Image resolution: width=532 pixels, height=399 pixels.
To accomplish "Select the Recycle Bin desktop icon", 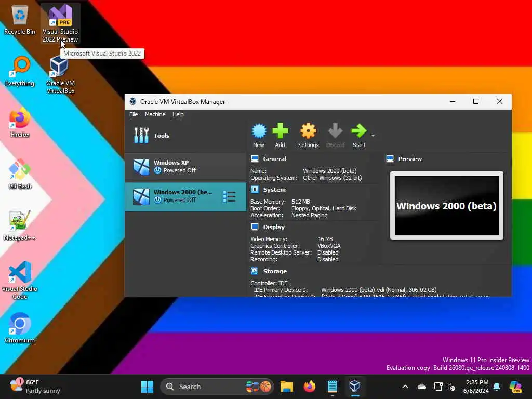I will point(20,20).
